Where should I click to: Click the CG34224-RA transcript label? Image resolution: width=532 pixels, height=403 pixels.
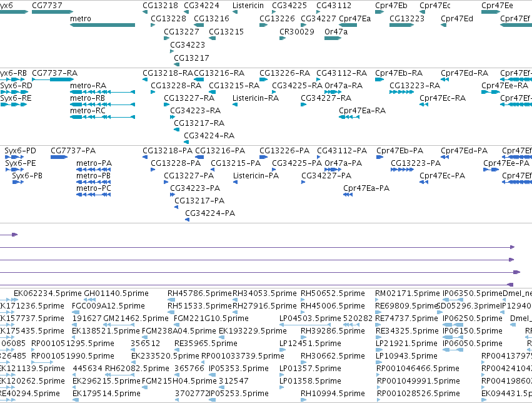point(209,136)
